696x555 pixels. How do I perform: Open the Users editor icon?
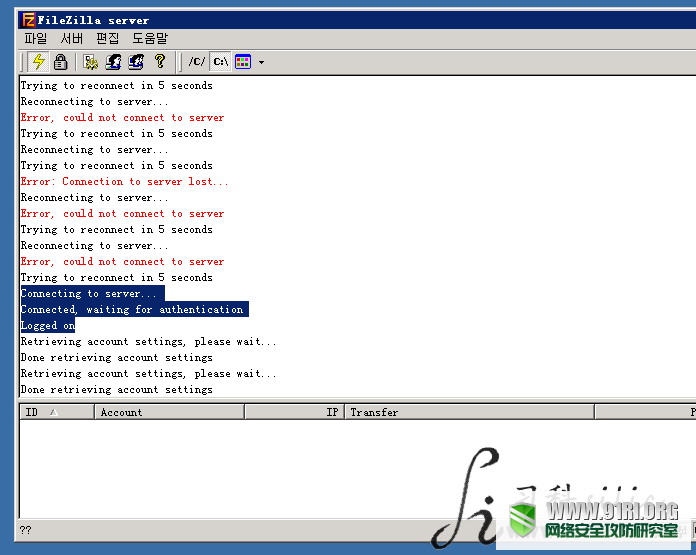point(113,61)
